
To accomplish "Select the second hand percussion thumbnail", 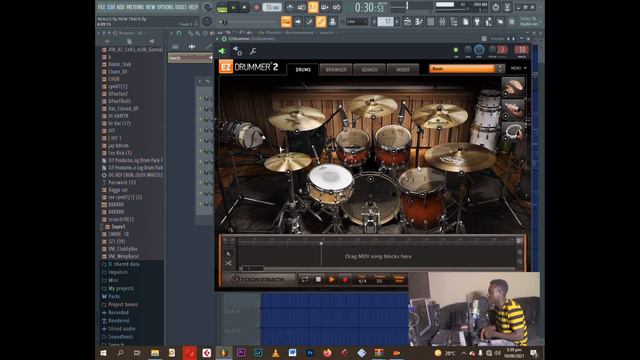I will click(x=513, y=109).
